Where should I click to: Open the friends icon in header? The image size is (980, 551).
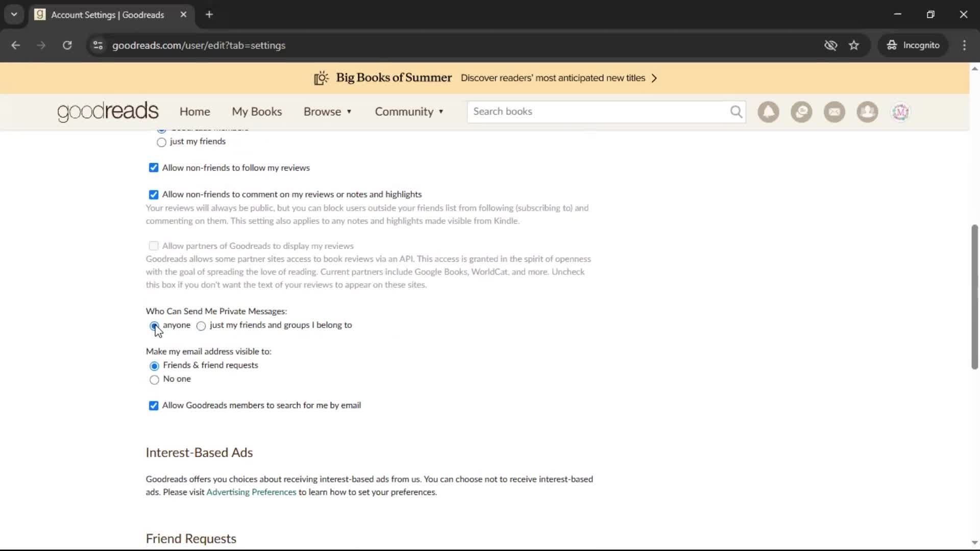pyautogui.click(x=867, y=112)
